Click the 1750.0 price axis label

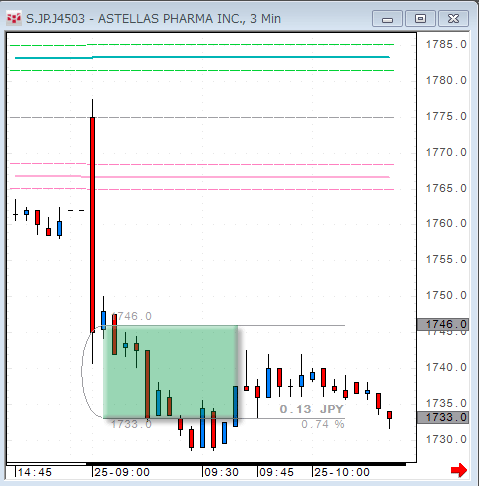tap(446, 295)
